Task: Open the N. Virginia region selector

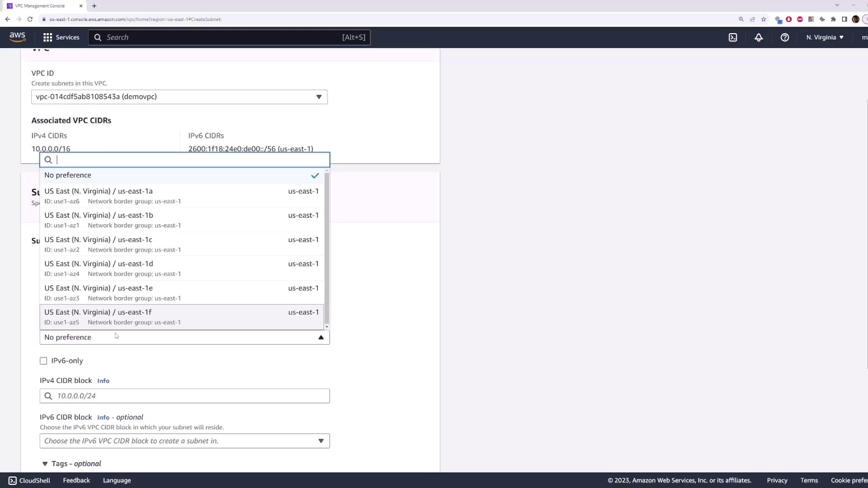Action: (825, 38)
